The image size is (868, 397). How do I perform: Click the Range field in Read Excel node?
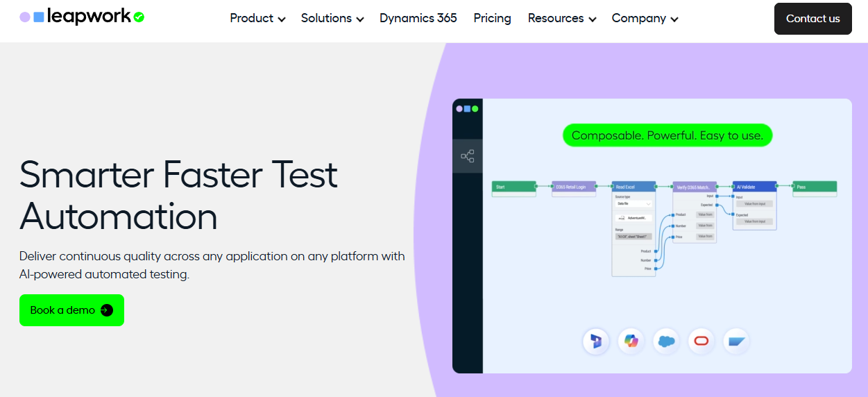(x=633, y=237)
